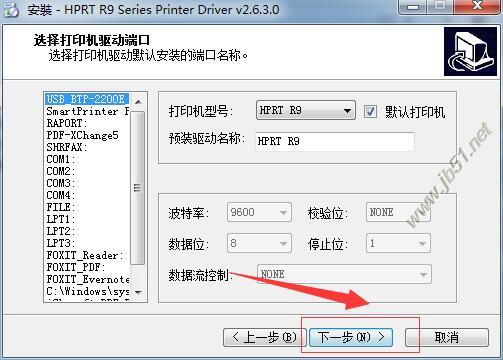Close the installer window
Image resolution: width=503 pixels, height=360 pixels.
[478, 6]
